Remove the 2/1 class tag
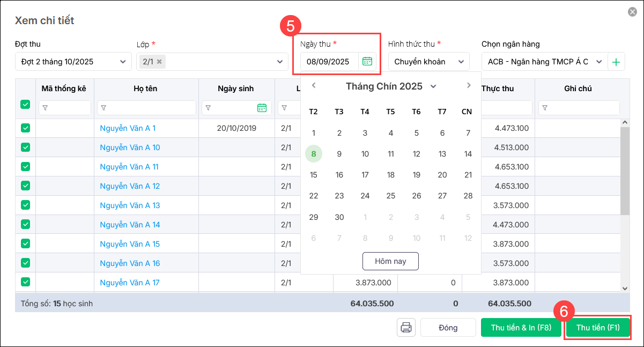The height and width of the screenshot is (347, 644). coord(159,62)
